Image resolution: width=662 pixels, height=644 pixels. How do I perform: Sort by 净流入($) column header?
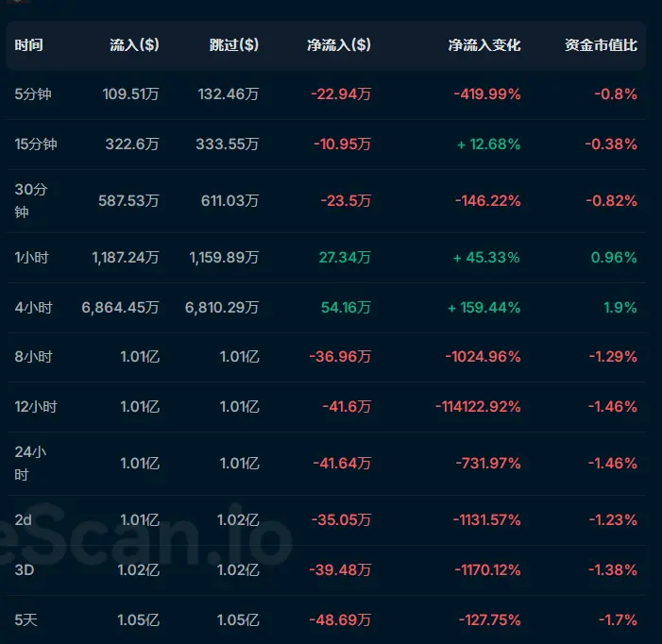pos(339,44)
